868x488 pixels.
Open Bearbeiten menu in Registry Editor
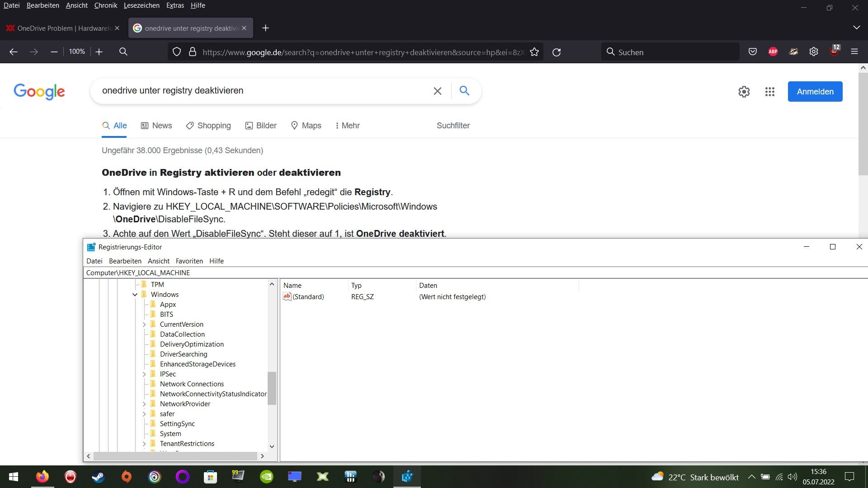point(125,261)
